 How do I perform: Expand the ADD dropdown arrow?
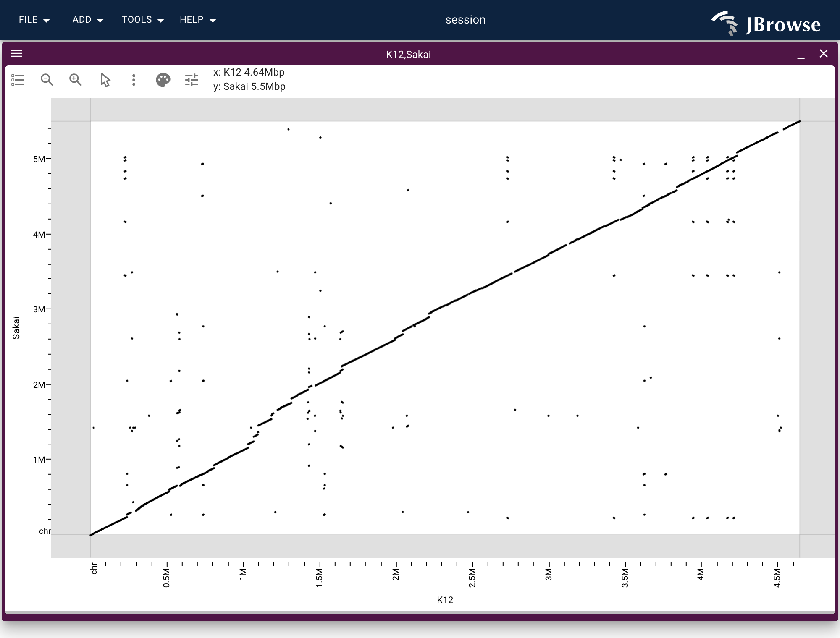(x=100, y=21)
